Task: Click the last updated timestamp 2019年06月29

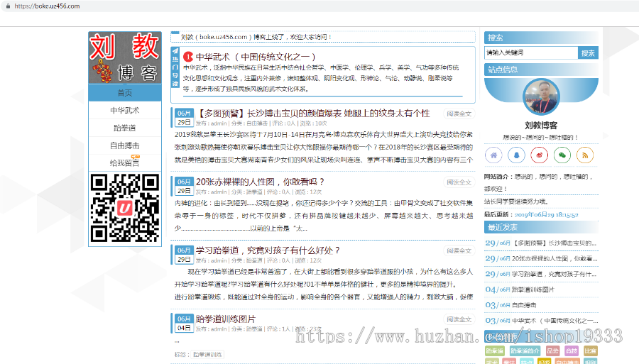Action: tap(546, 214)
